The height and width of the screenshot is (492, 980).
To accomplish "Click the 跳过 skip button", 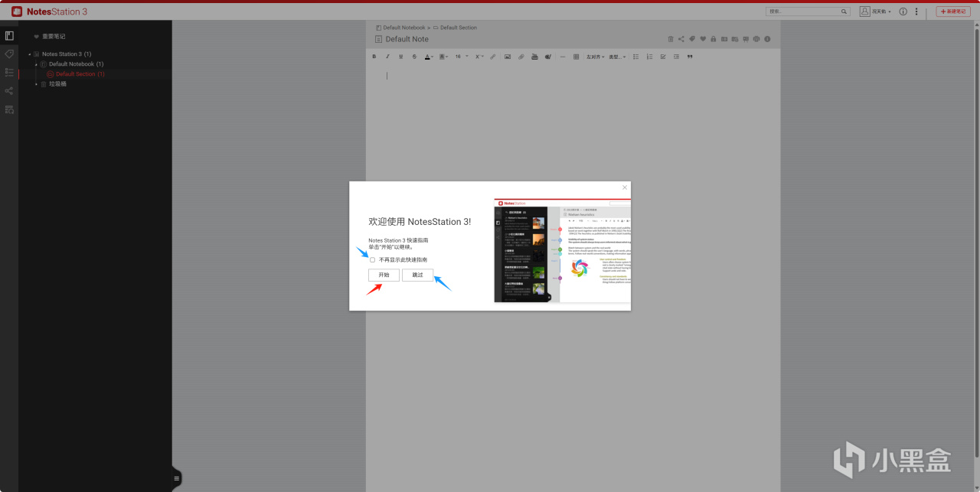I will point(418,275).
